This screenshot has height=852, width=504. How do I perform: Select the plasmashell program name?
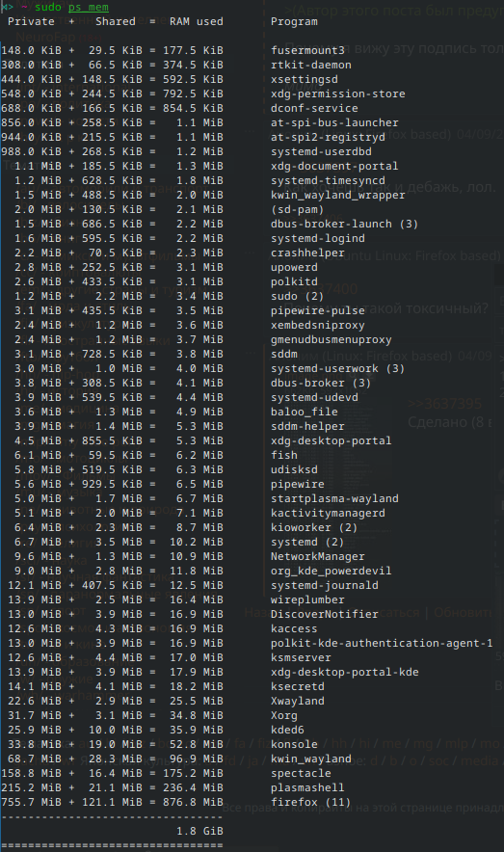coord(307,787)
